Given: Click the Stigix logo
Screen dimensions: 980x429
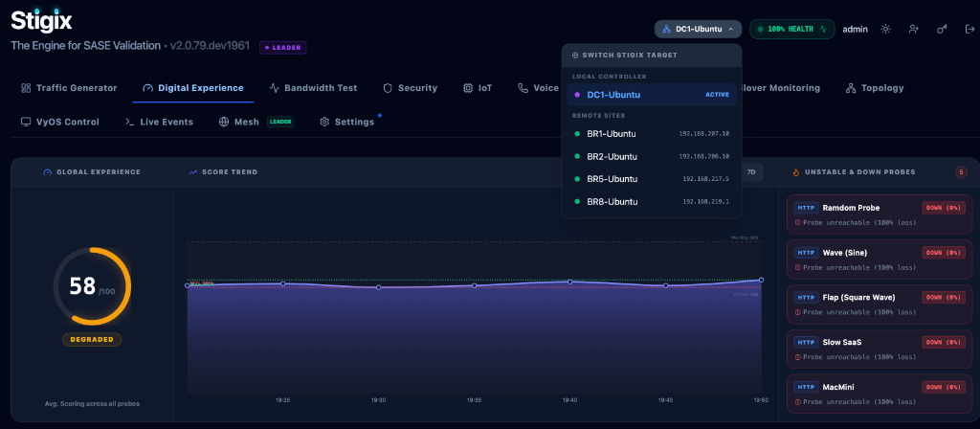Looking at the screenshot, I should click(x=41, y=21).
